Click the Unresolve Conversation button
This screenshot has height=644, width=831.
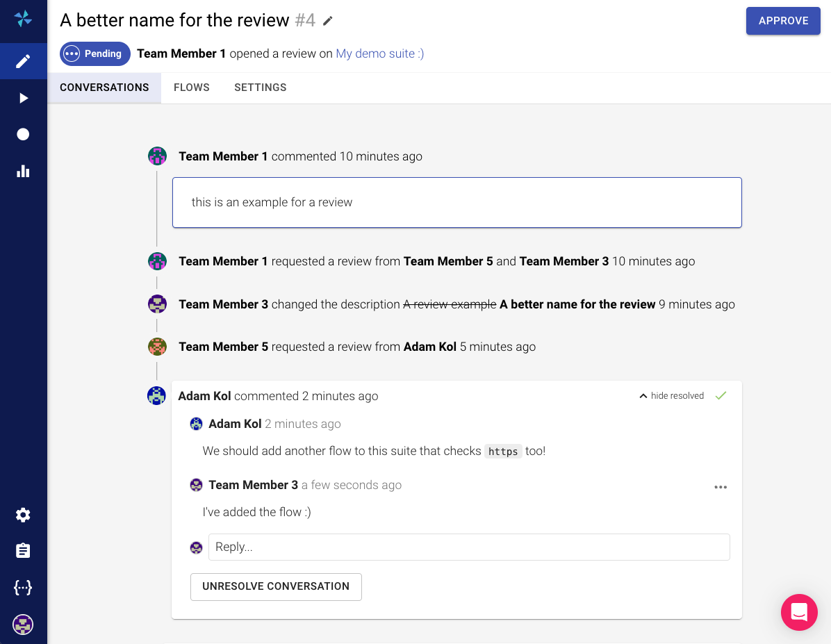276,586
